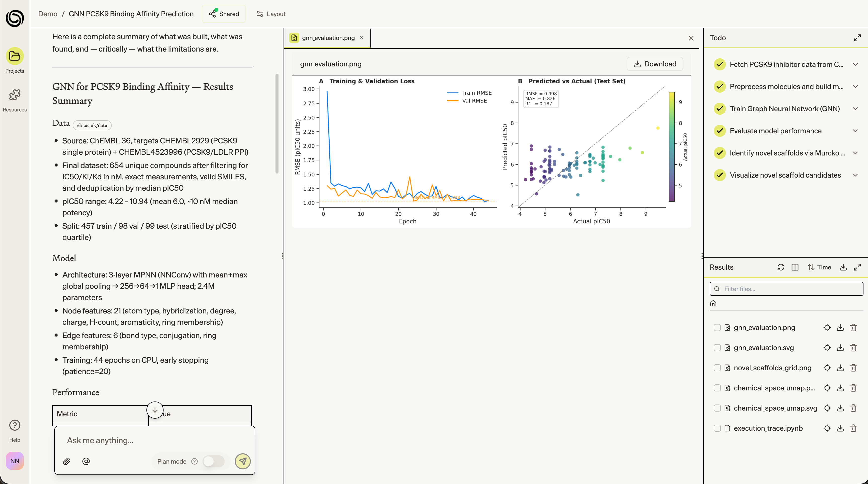Toggle Plan mode switch
Image resolution: width=868 pixels, height=484 pixels.
(x=213, y=461)
